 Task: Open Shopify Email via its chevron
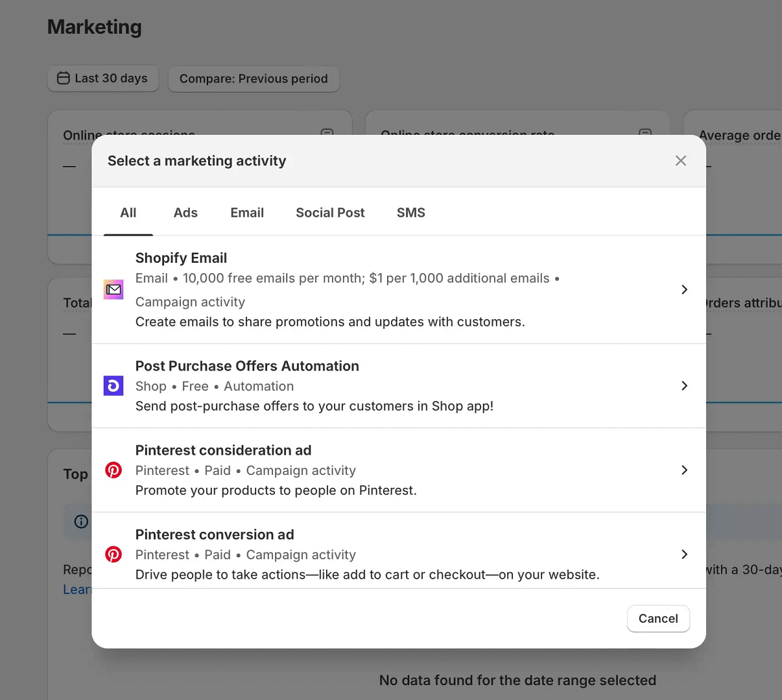tap(684, 289)
